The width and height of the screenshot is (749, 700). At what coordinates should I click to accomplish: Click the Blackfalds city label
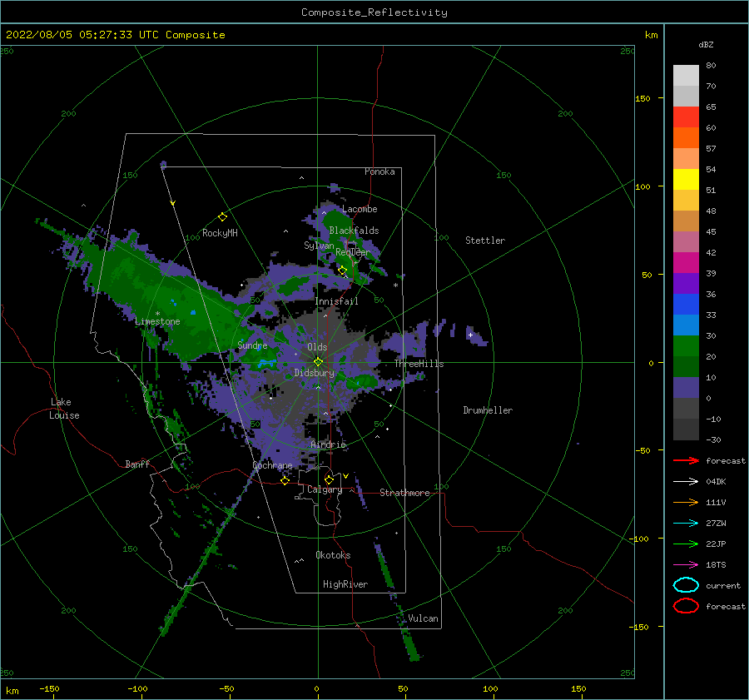(354, 231)
